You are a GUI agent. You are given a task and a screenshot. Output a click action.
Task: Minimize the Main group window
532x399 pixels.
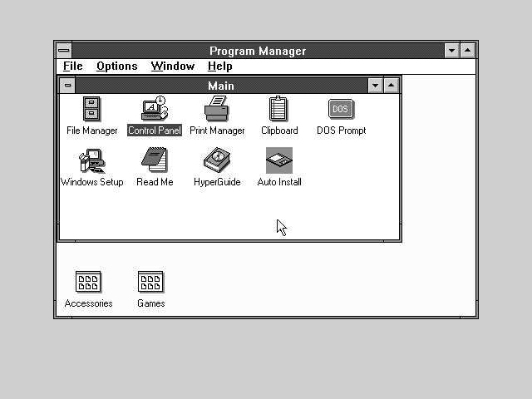click(375, 86)
